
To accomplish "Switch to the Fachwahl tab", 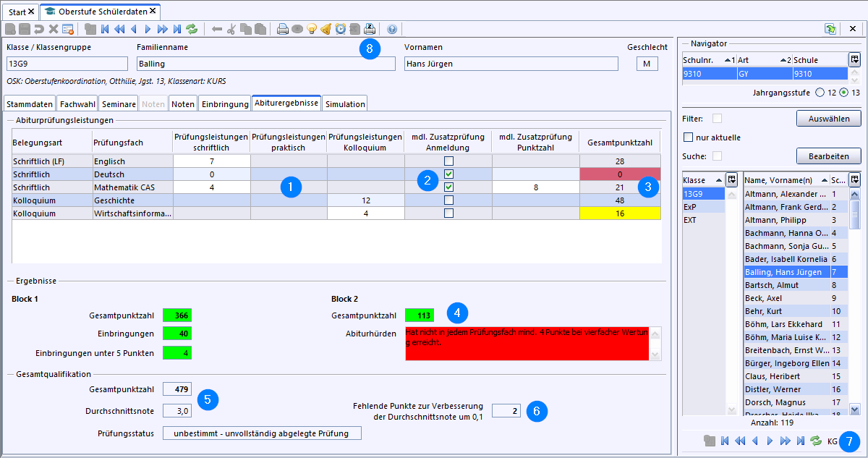I will 77,104.
